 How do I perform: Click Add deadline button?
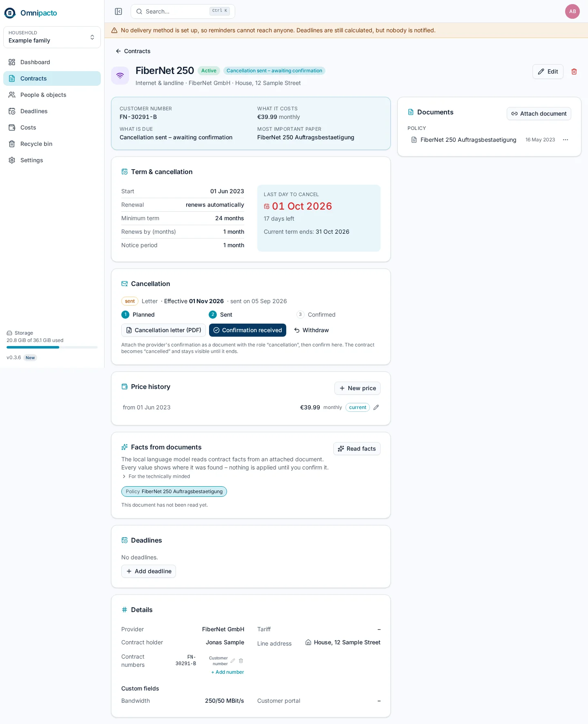click(149, 571)
